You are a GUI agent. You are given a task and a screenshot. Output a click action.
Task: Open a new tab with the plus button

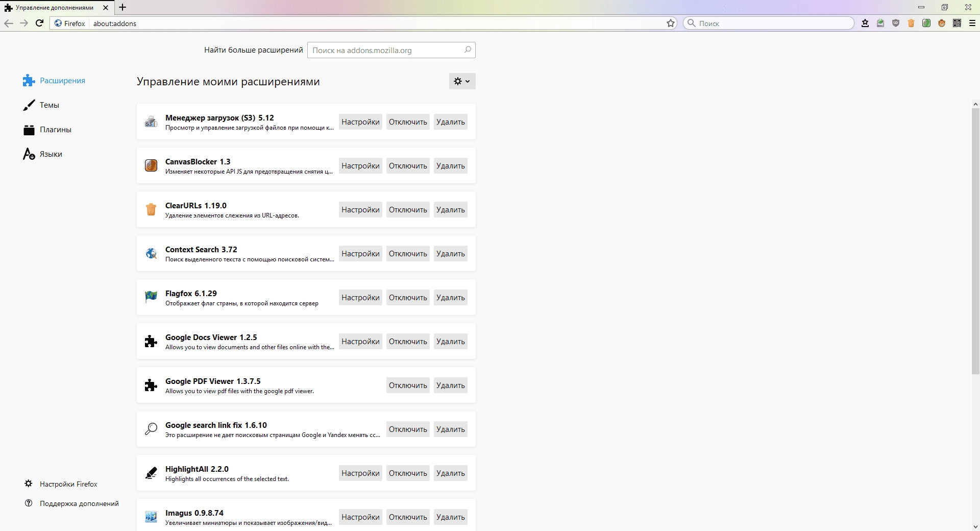(122, 8)
